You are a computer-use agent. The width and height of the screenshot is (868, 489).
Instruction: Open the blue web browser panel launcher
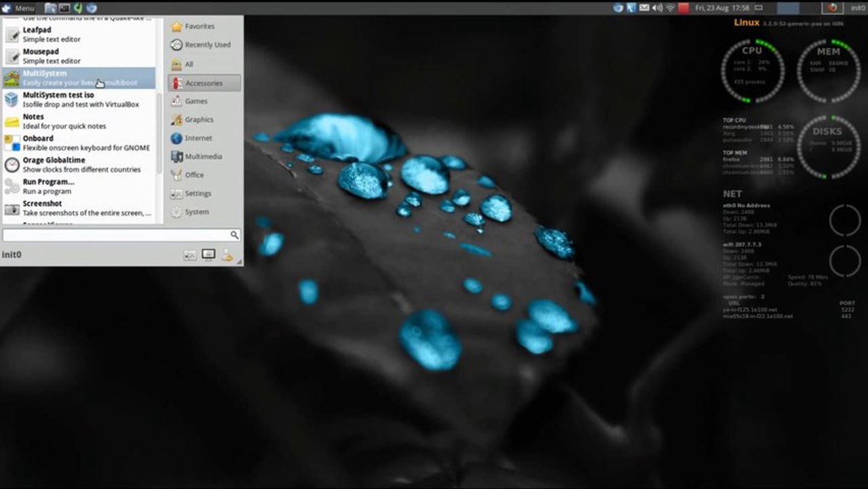tap(92, 8)
